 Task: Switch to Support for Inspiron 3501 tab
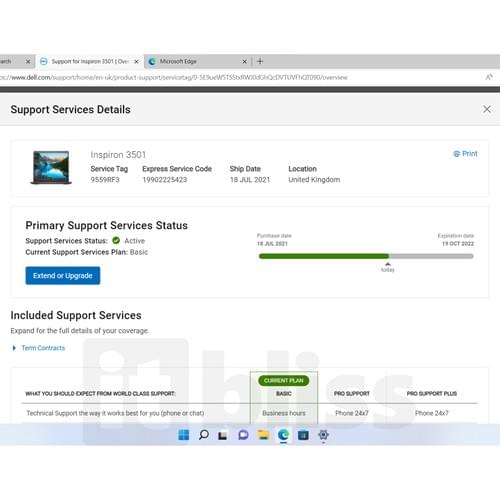point(89,61)
